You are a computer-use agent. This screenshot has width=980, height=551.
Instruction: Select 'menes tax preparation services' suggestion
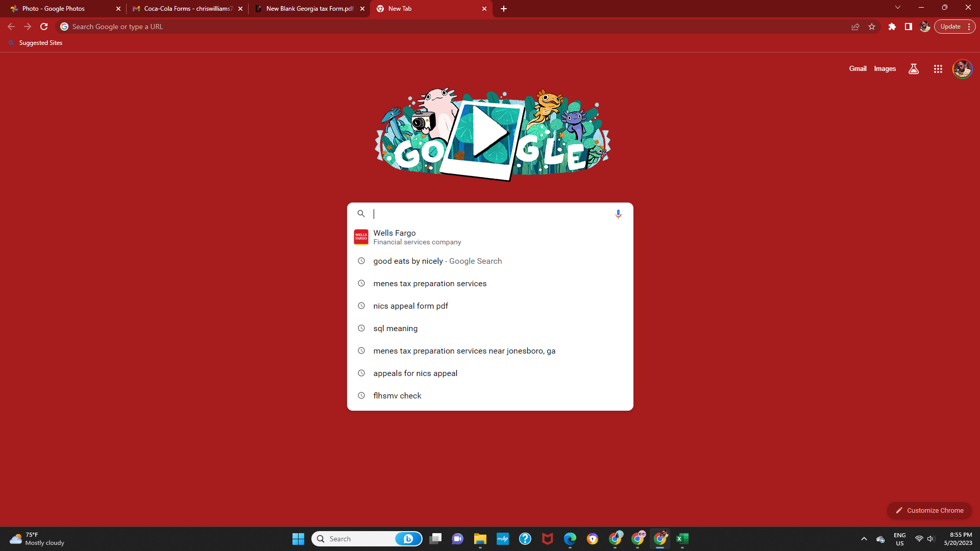(490, 284)
